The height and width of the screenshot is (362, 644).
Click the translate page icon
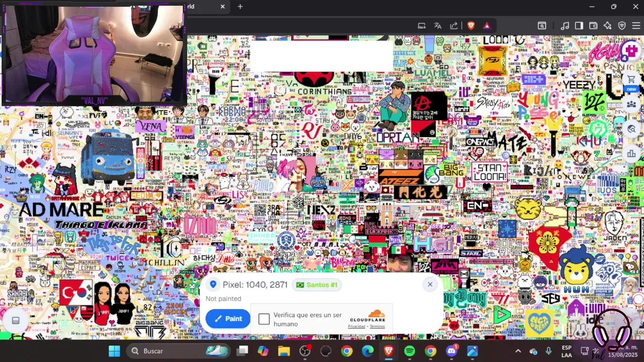point(438,26)
